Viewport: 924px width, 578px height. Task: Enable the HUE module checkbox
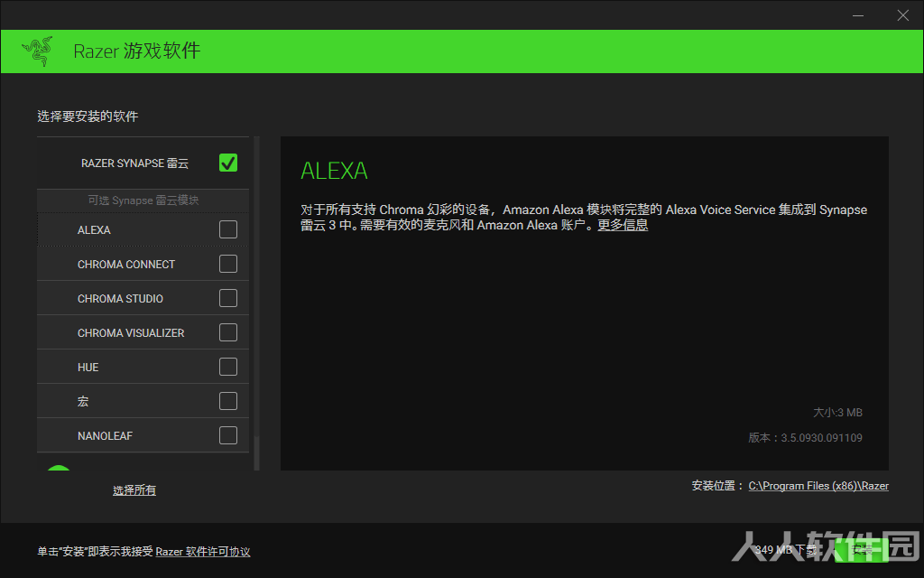[x=228, y=367]
